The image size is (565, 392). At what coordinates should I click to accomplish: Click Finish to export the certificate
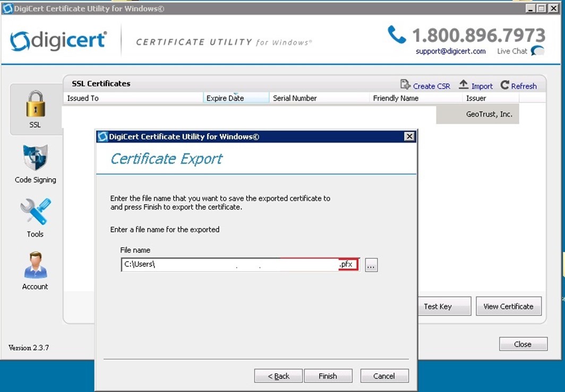click(328, 376)
